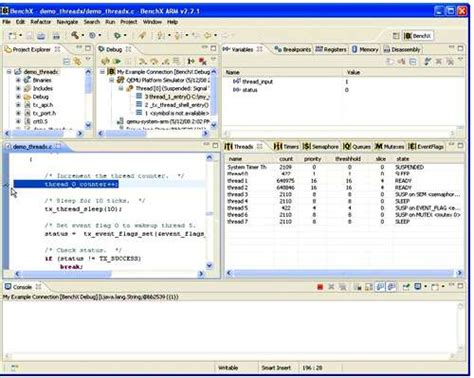Switch to the Queues tab
This screenshot has height=378, width=474.
point(357,146)
